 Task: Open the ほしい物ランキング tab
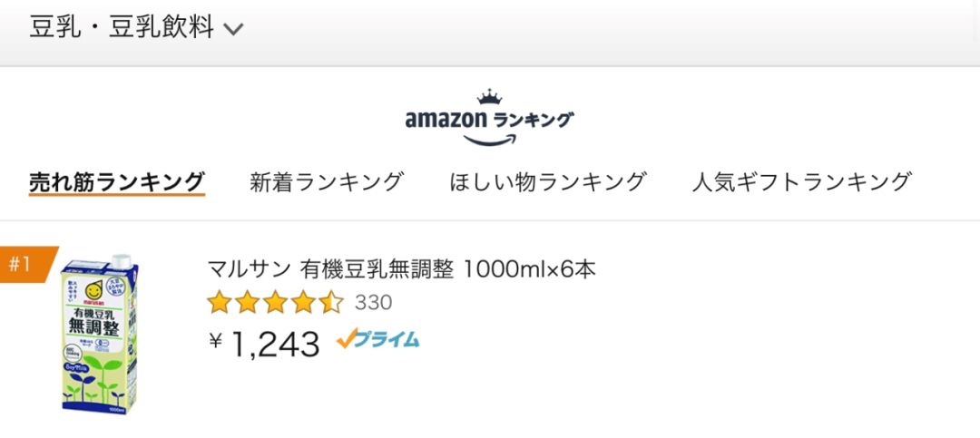pos(548,181)
